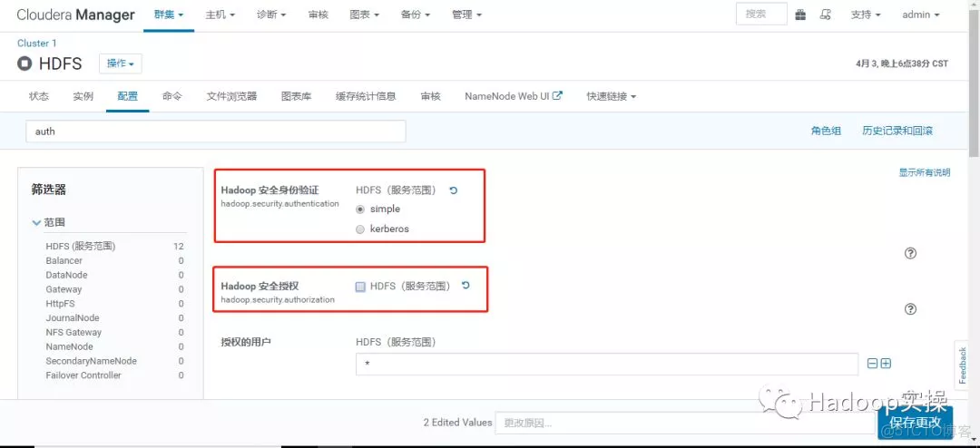Image resolution: width=980 pixels, height=448 pixels.
Task: Click the authorized users value field
Action: (x=607, y=364)
